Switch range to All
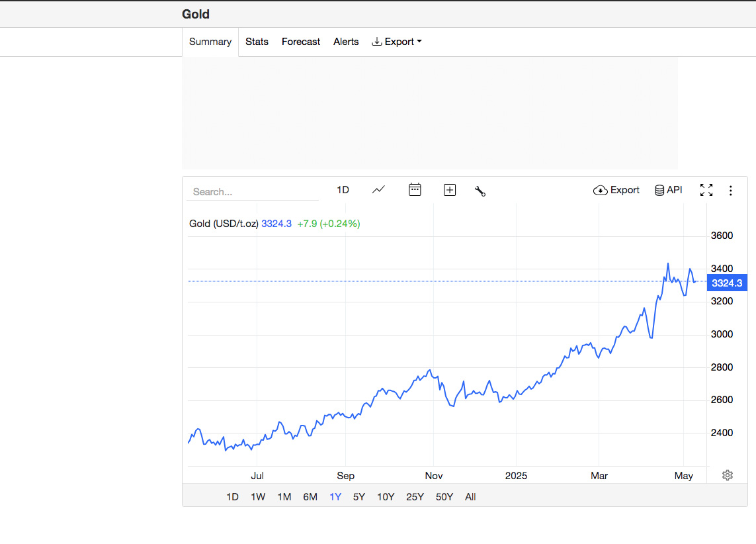This screenshot has height=544, width=756. pyautogui.click(x=470, y=497)
